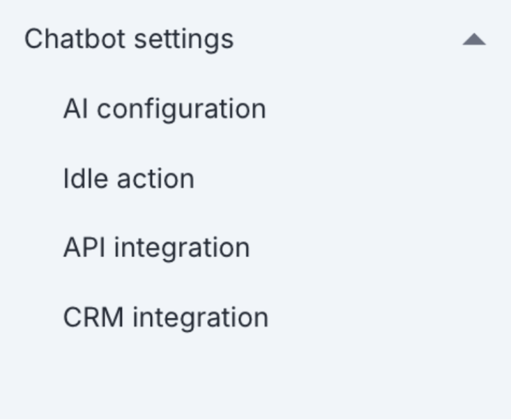Click the last item under Chatbot settings, CRM integration

click(x=165, y=318)
